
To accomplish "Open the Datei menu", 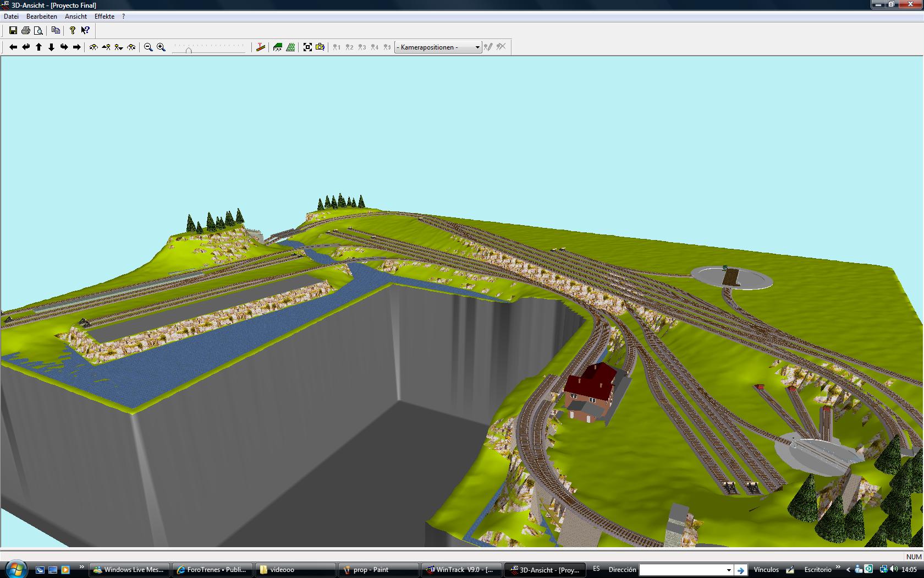I will [11, 17].
